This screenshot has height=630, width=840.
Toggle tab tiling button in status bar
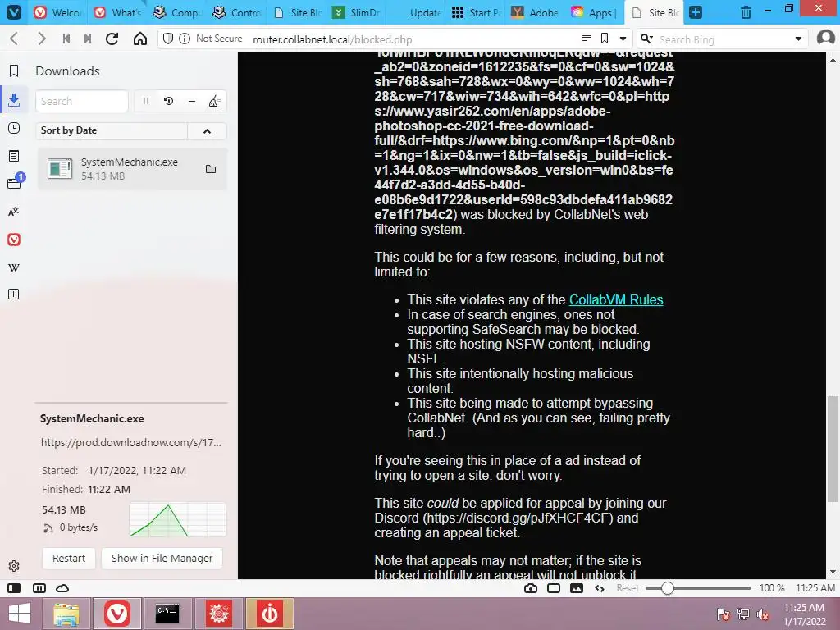[x=39, y=587]
